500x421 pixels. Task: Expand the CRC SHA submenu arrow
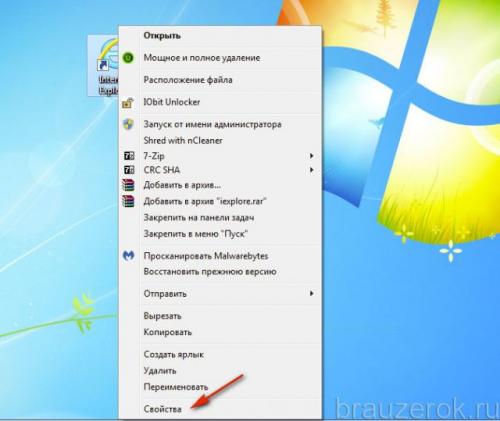click(311, 170)
